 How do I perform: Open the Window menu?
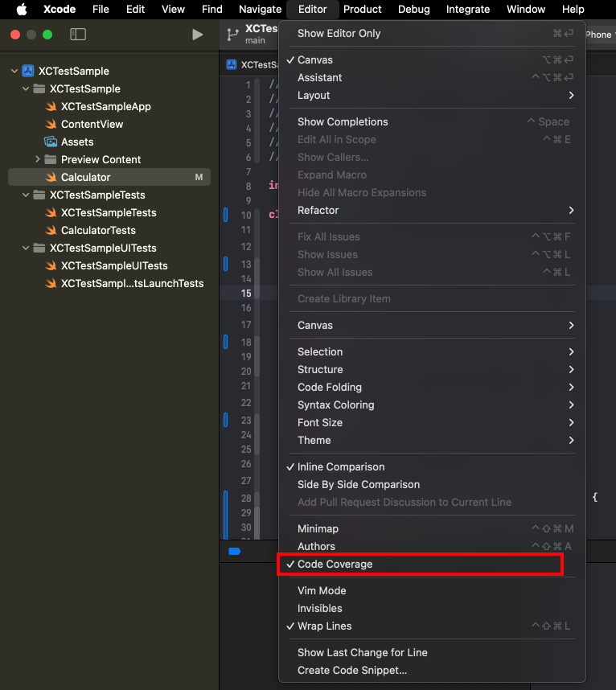click(x=526, y=9)
